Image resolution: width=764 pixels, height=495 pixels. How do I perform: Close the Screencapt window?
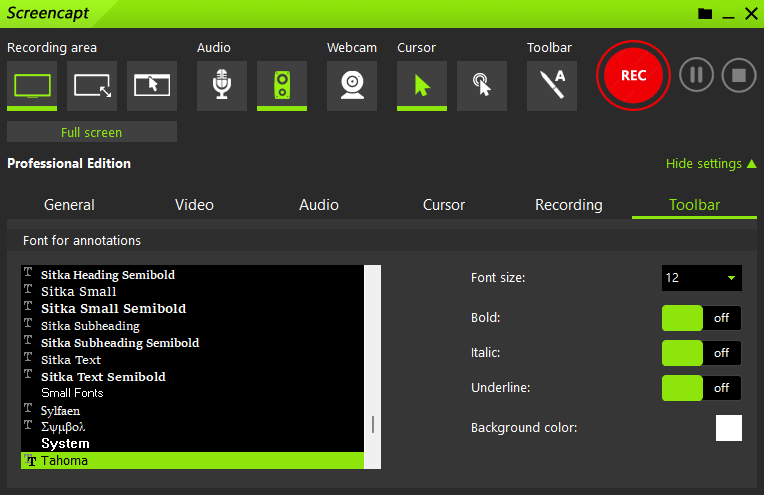point(751,14)
